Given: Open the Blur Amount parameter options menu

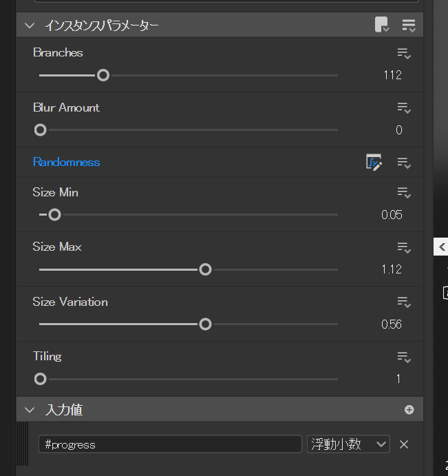Looking at the screenshot, I should (404, 108).
